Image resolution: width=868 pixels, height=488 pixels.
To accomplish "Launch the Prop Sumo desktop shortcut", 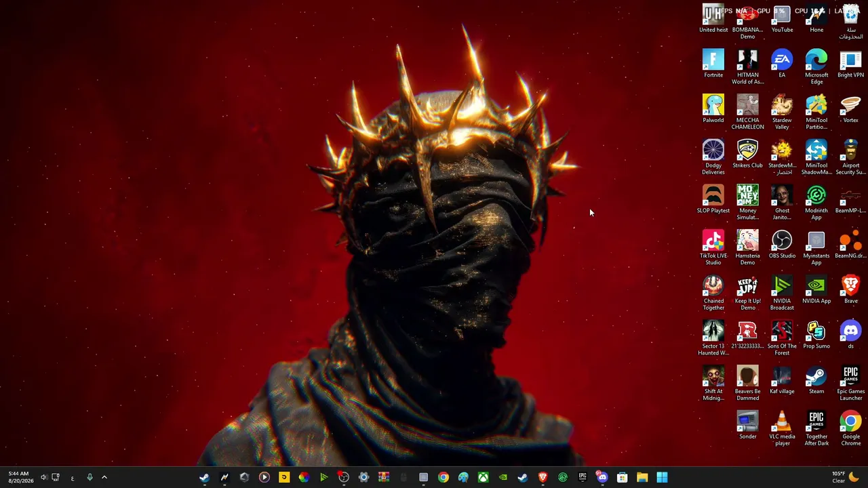I will click(x=816, y=335).
